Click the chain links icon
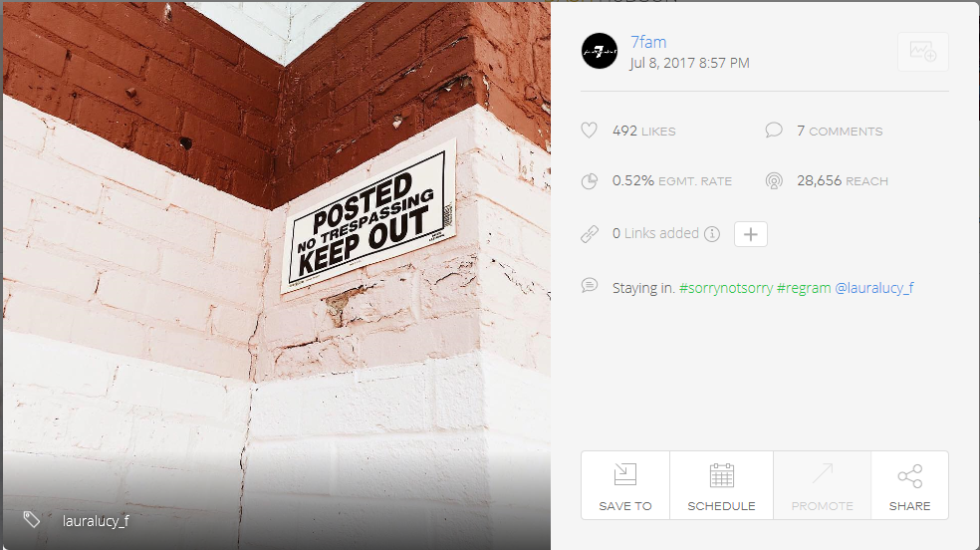This screenshot has height=550, width=980. coord(589,234)
